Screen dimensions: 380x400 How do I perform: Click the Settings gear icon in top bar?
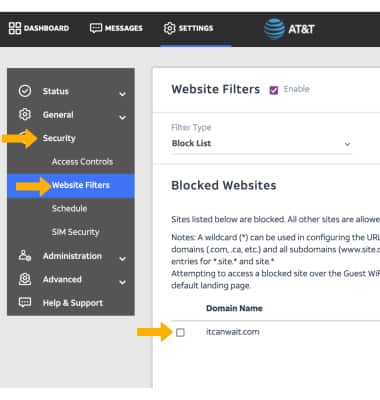169,28
